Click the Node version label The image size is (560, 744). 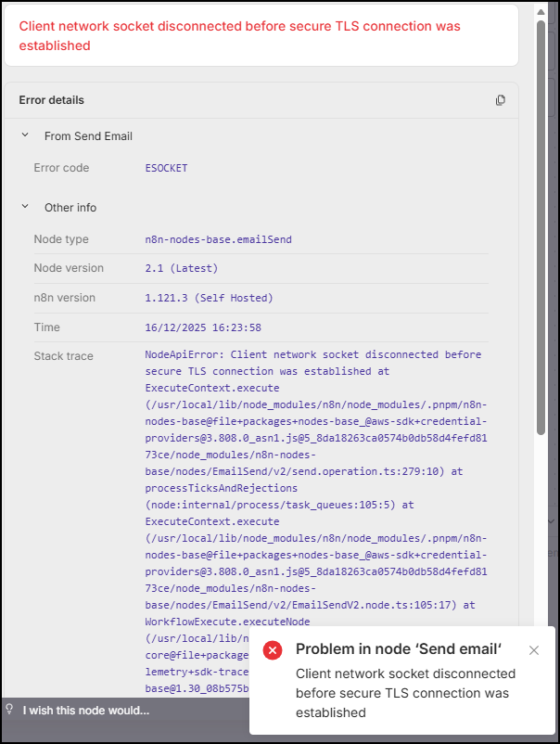pos(69,268)
